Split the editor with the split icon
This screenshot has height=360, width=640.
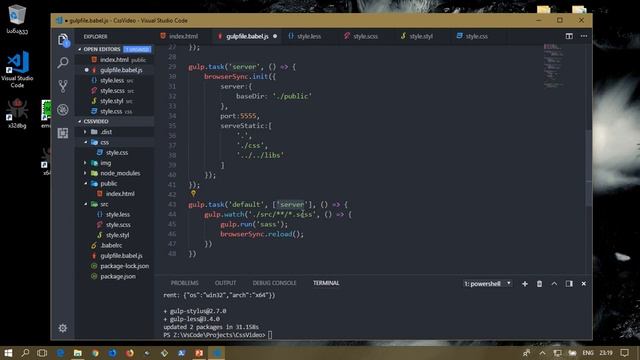pos(569,36)
